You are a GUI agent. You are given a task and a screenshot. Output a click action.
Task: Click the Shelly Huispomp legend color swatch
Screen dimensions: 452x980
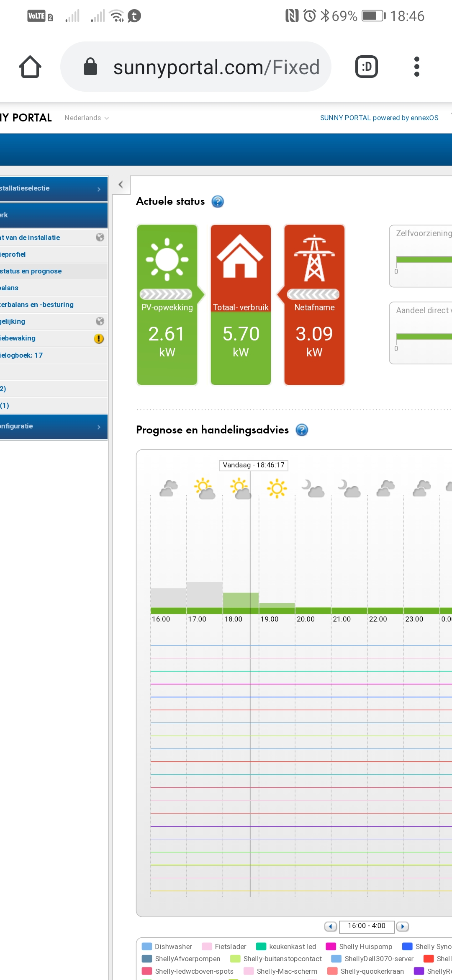point(331,946)
